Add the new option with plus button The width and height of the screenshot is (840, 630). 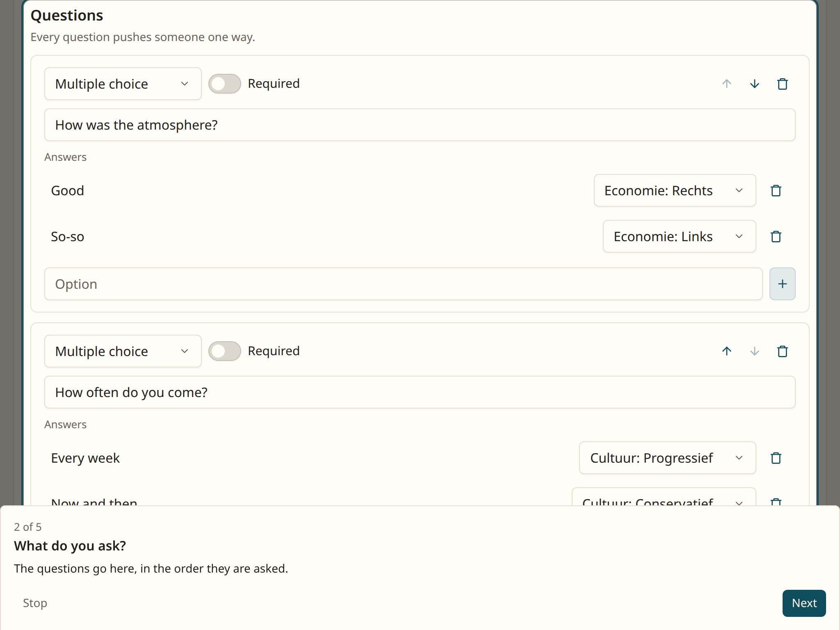click(x=782, y=284)
